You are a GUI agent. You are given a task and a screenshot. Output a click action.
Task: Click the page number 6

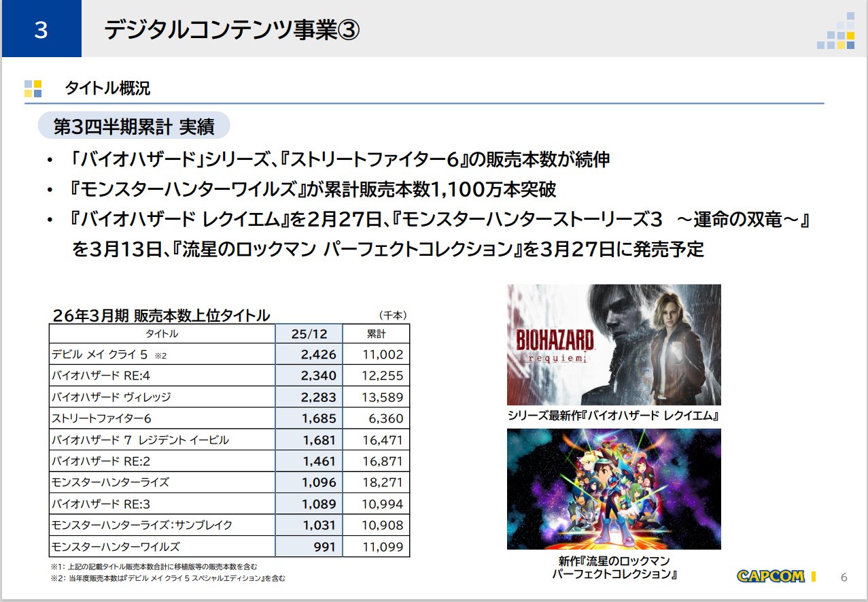coord(844,578)
